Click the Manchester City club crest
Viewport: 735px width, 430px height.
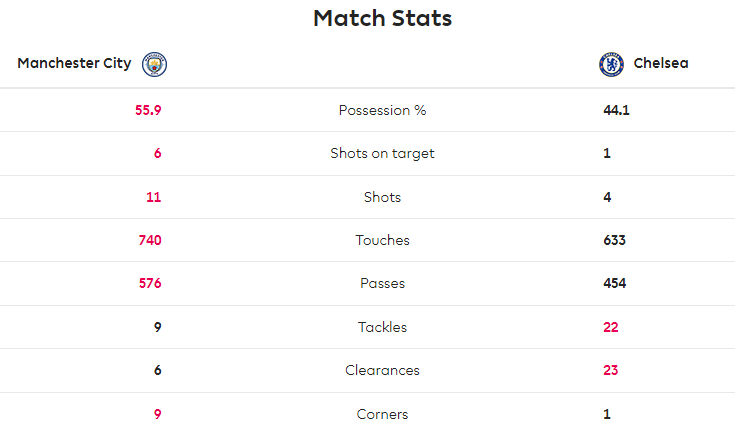[154, 64]
